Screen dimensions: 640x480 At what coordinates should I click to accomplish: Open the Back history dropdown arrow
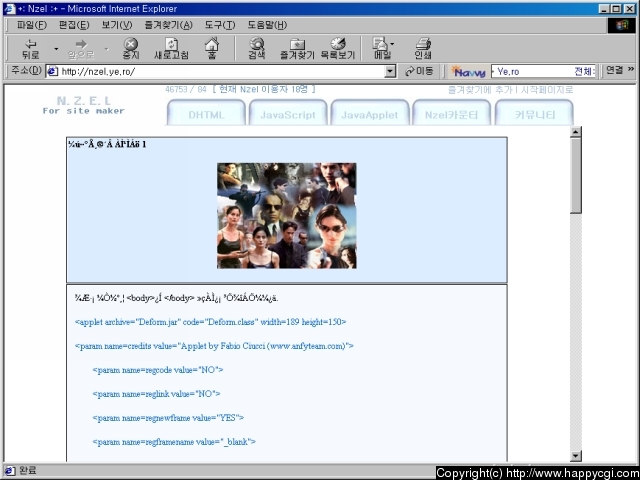pos(56,49)
